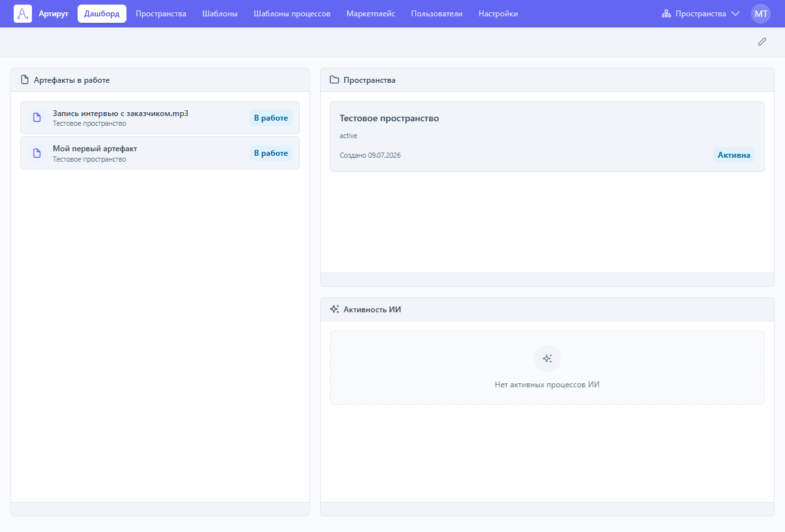Open the Шаблоны процессов tab
Image resolution: width=785 pixels, height=532 pixels.
(x=292, y=14)
